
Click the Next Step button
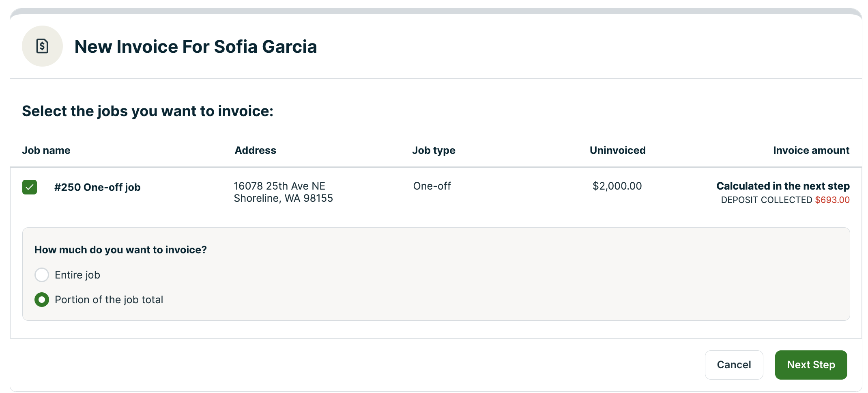(x=810, y=365)
